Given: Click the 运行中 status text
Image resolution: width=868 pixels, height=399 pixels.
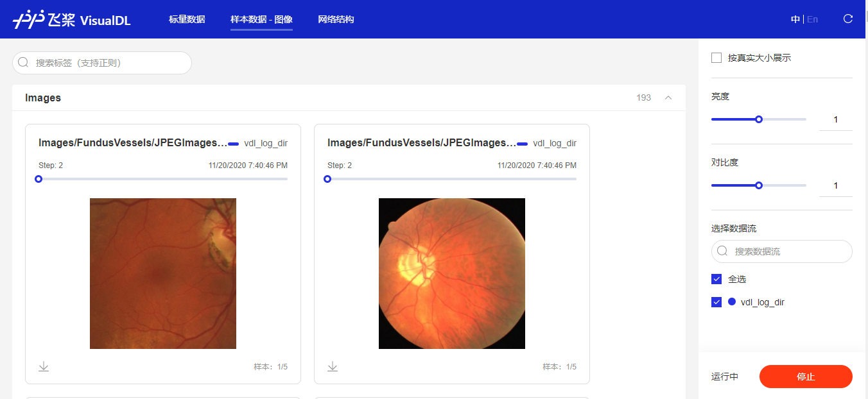Looking at the screenshot, I should coord(725,377).
